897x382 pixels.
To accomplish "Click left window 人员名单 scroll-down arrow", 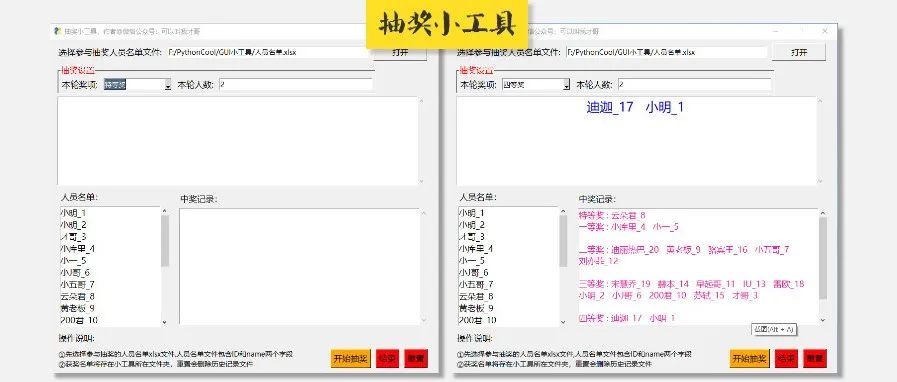I will pos(165,322).
